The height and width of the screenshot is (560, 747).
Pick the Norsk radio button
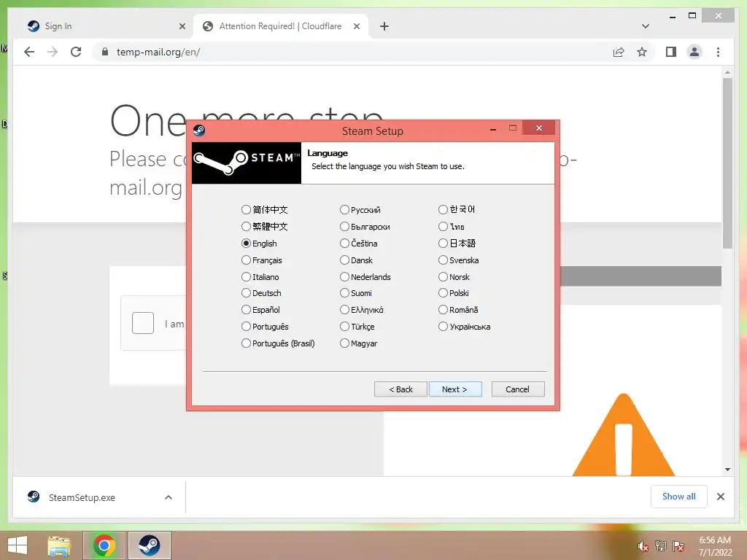443,276
